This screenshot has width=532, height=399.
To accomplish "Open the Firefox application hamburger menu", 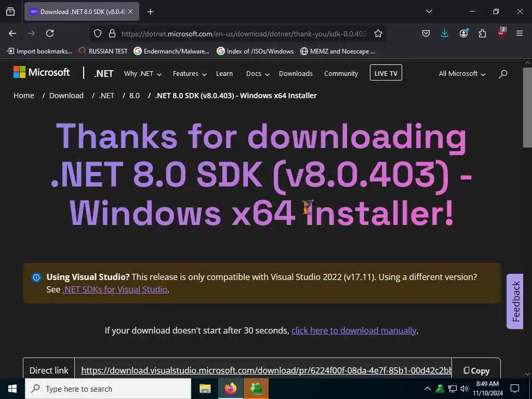I will point(520,33).
